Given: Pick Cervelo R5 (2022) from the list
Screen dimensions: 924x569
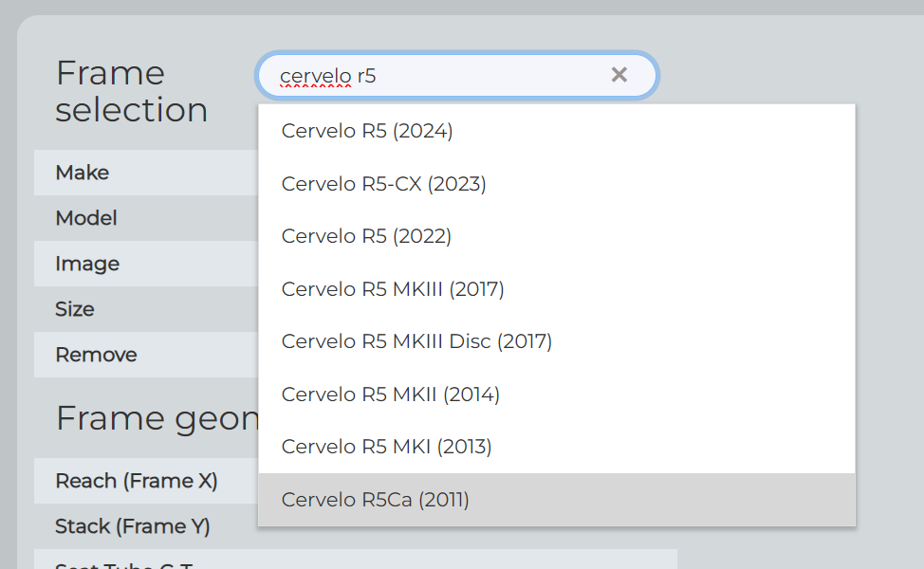Looking at the screenshot, I should [556, 236].
